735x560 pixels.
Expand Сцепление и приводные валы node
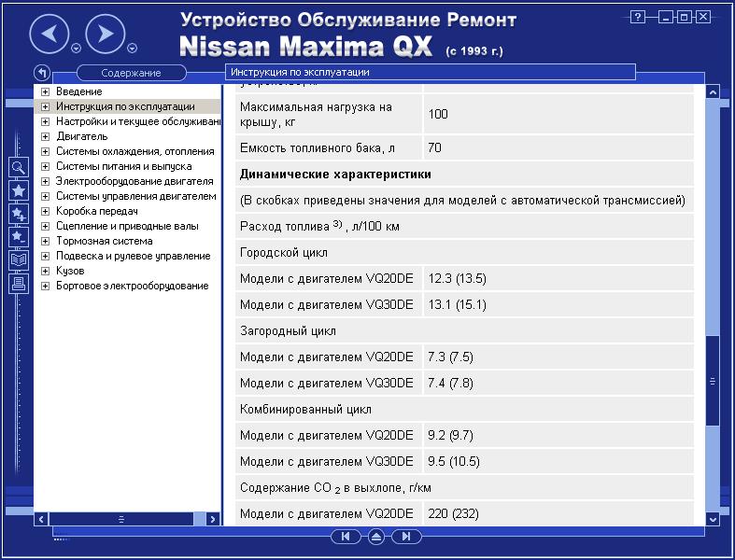45,227
